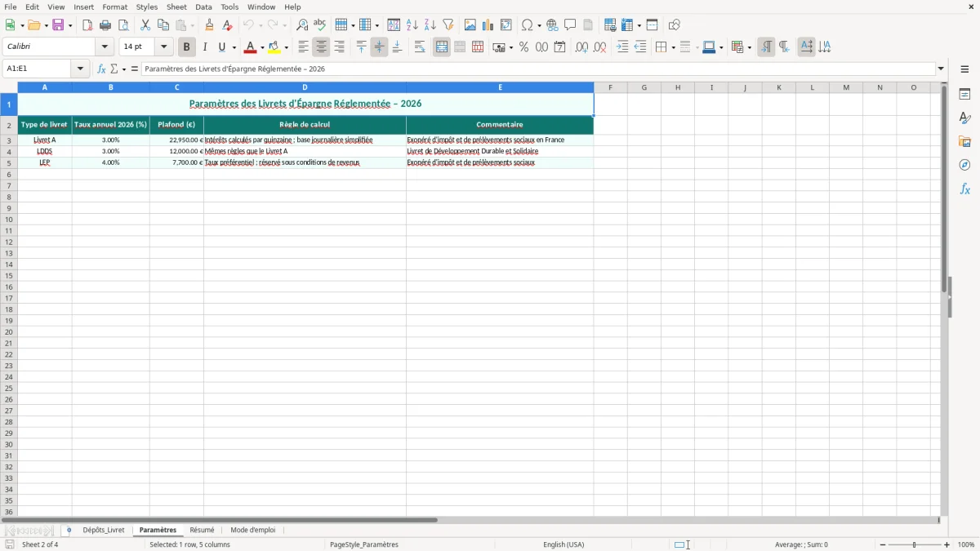
Task: Copy selection using the Copy icon
Action: pyautogui.click(x=163, y=25)
